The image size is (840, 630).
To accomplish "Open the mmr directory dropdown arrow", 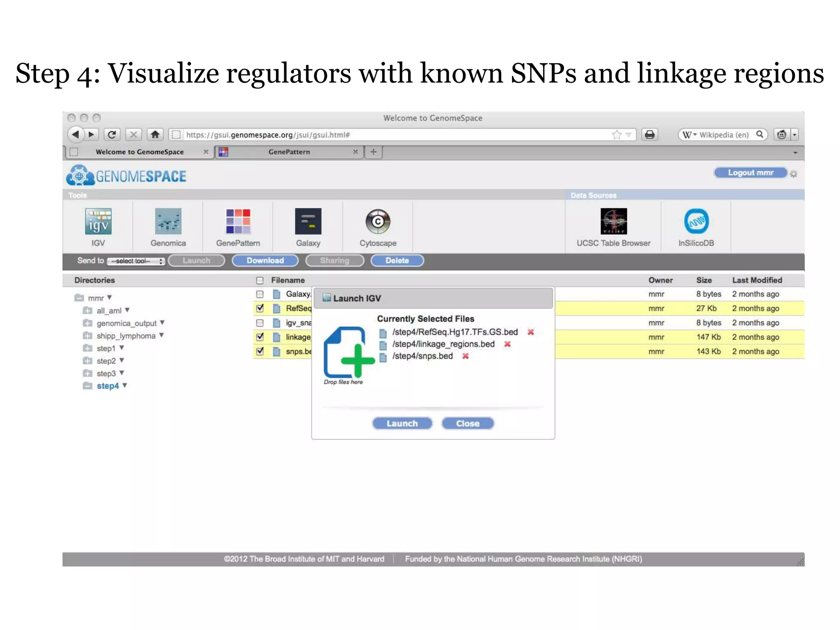I will (110, 297).
